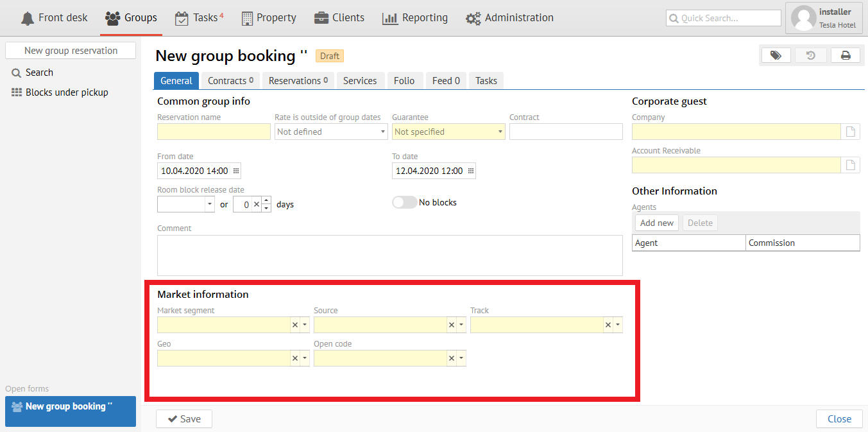868x432 pixels.
Task: Click the printer icon button
Action: click(846, 56)
